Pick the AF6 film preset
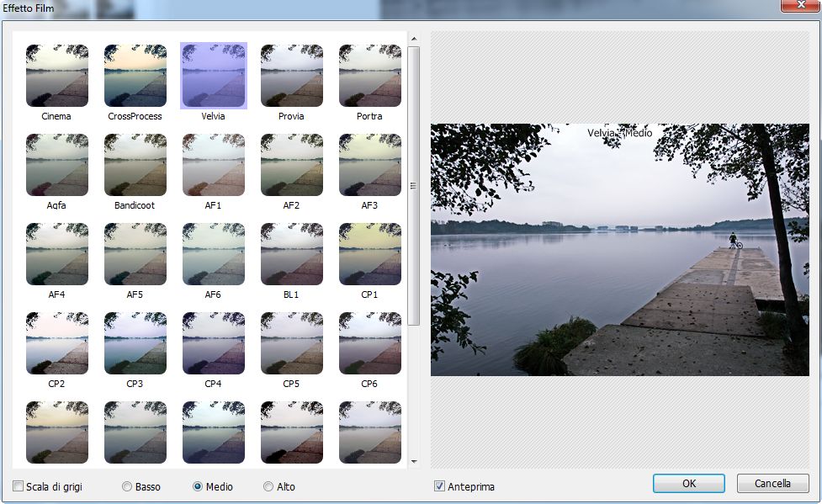The image size is (822, 504). [x=214, y=254]
